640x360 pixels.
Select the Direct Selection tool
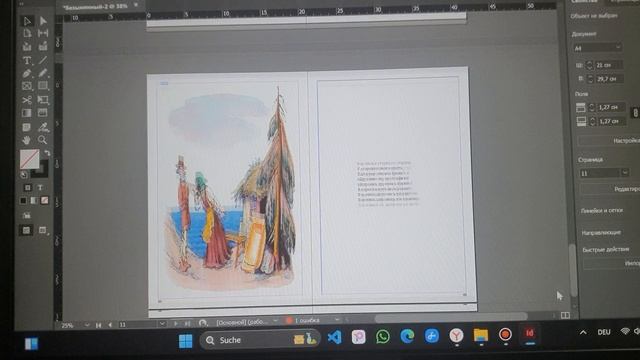pos(43,21)
